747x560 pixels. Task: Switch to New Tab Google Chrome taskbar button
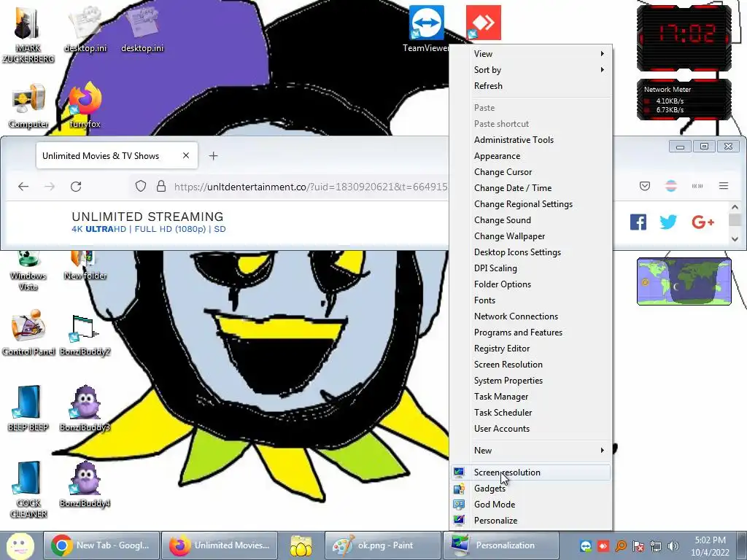click(x=101, y=545)
